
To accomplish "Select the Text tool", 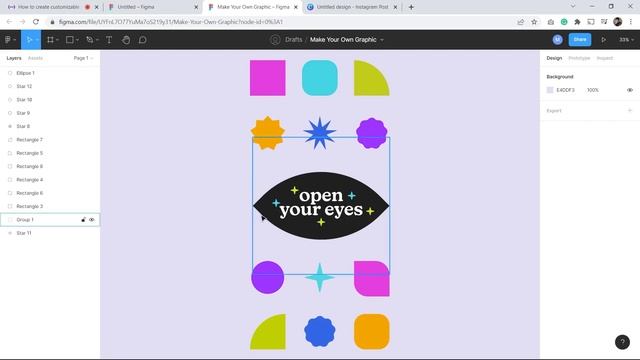I will (109, 40).
